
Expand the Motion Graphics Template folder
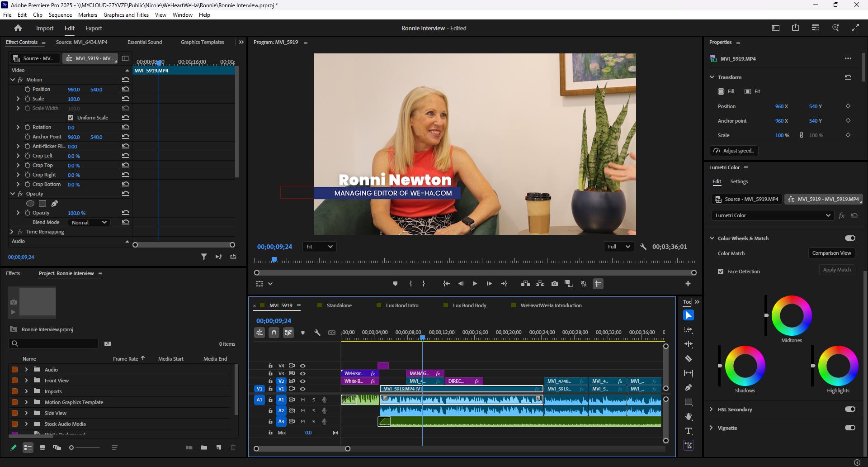[x=26, y=402]
